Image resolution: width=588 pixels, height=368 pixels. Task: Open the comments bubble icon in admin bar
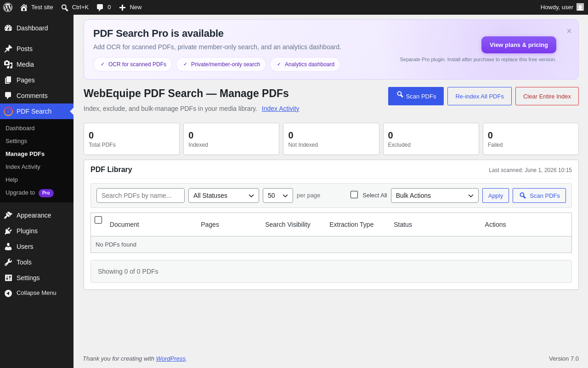(100, 7)
